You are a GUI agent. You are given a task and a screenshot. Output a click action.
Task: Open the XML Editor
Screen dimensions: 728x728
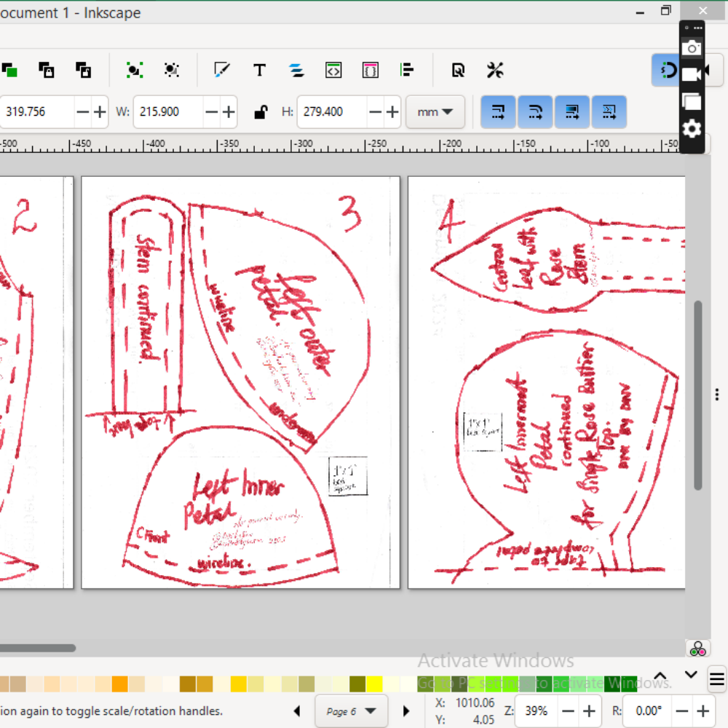click(x=333, y=71)
